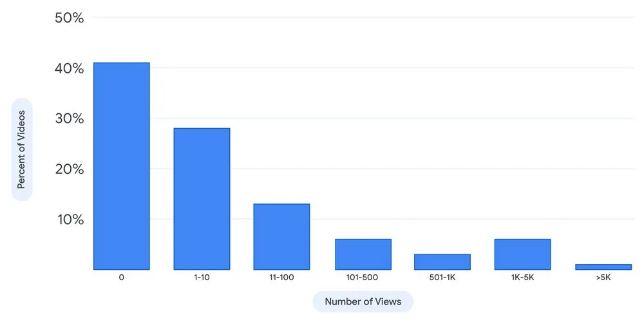Select the 30% y-axis tick label
This screenshot has width=644, height=322.
point(70,118)
